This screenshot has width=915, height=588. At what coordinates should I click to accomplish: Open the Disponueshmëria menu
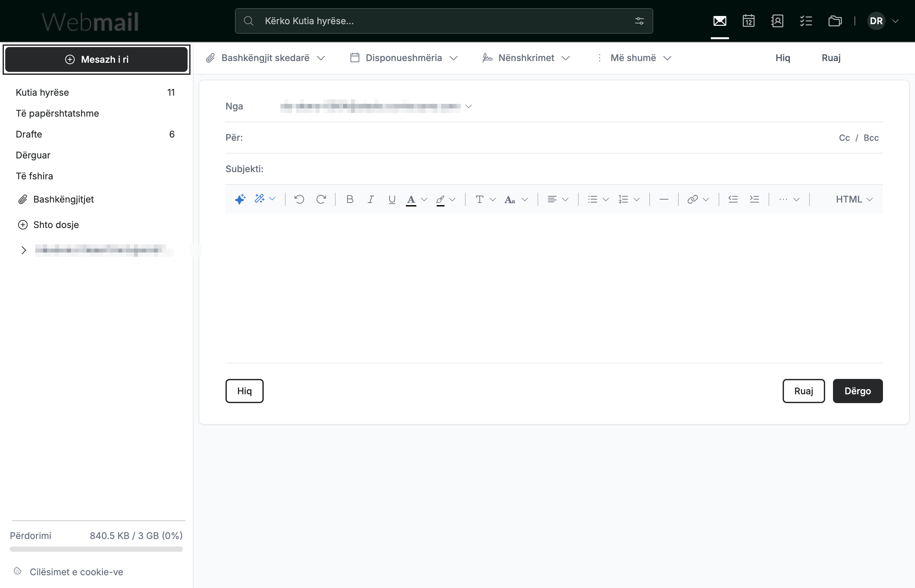point(404,57)
